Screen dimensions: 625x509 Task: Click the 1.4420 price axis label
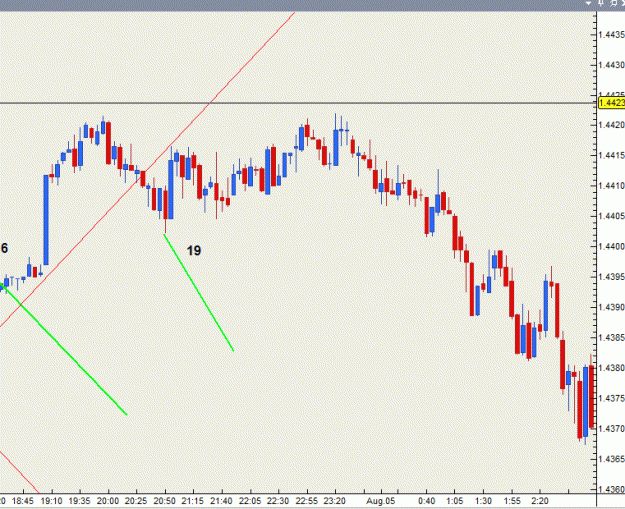611,125
